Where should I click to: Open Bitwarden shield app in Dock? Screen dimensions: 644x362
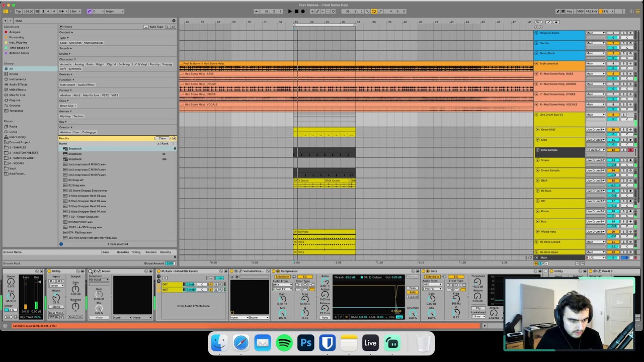(328, 343)
